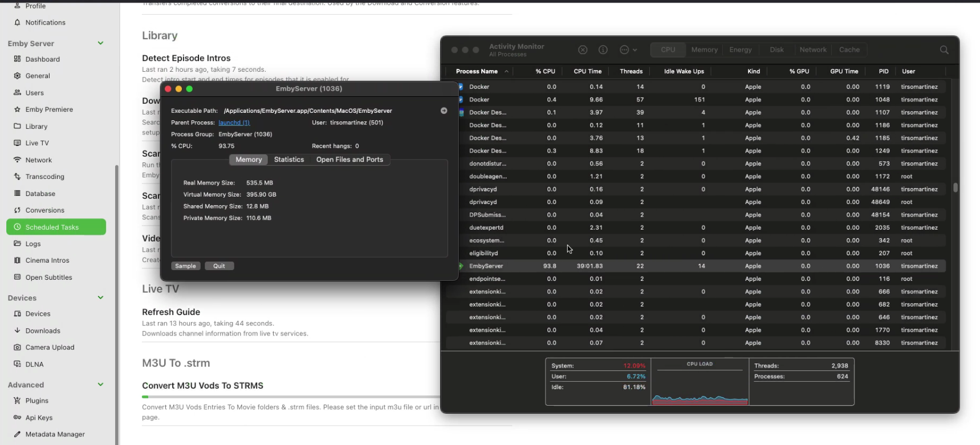Collapse the Advanced sidebar section
This screenshot has height=445, width=980.
pos(100,385)
